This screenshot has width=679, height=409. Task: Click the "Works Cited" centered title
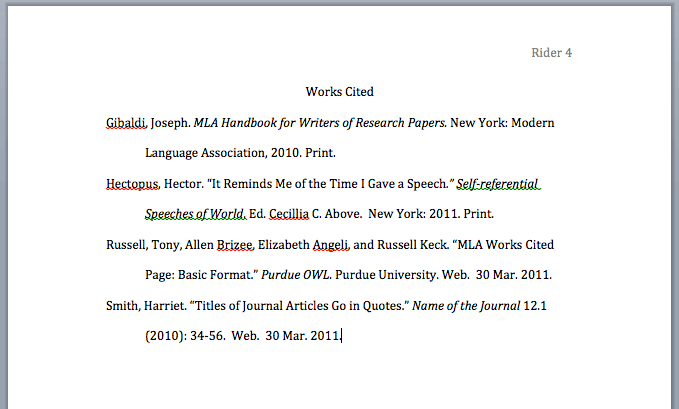coord(339,92)
